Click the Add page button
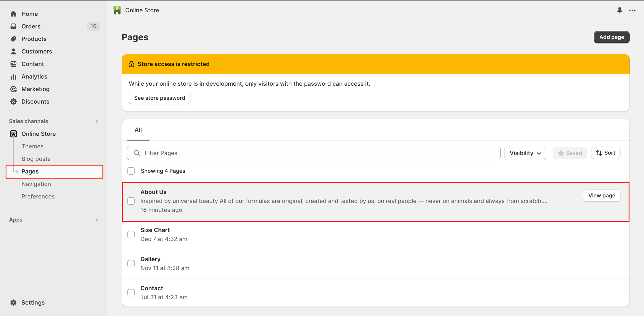 (x=611, y=37)
